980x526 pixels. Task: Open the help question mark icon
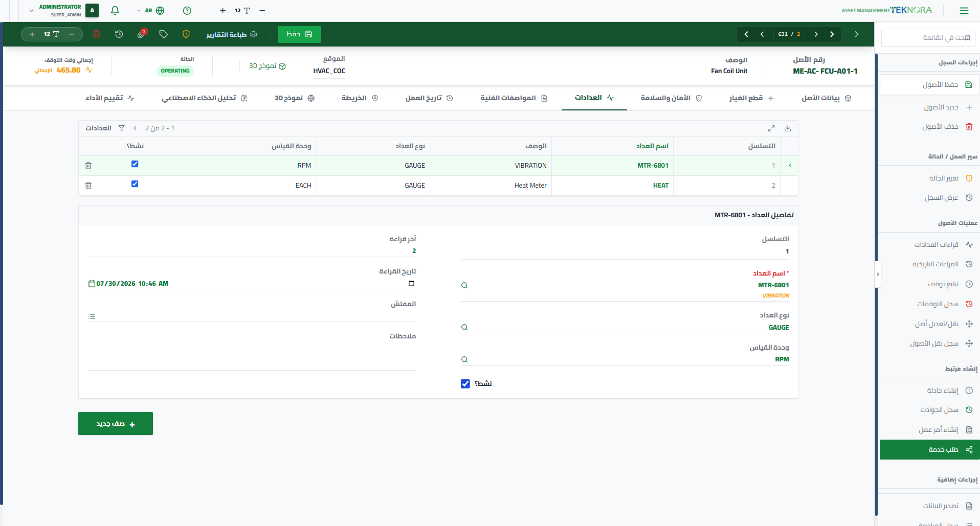coord(187,10)
